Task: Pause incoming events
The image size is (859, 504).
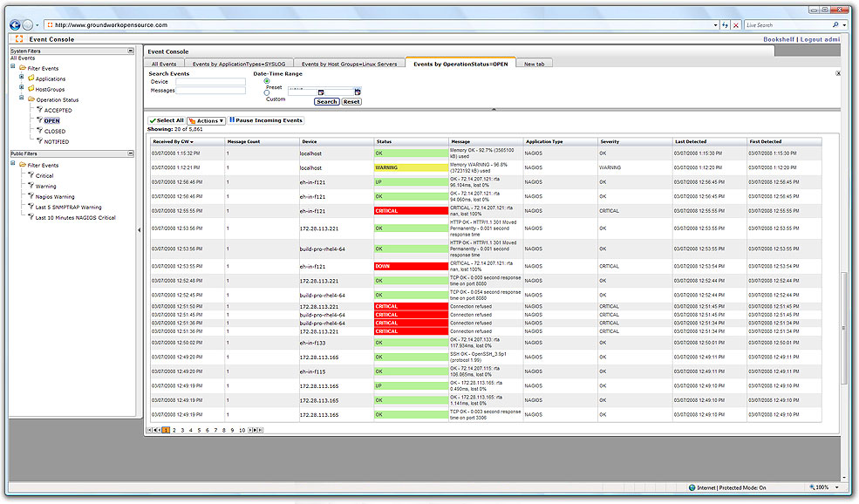Action: [x=266, y=120]
